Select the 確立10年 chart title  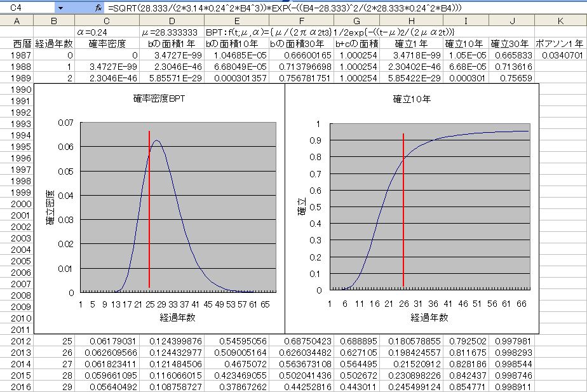pyautogui.click(x=411, y=99)
